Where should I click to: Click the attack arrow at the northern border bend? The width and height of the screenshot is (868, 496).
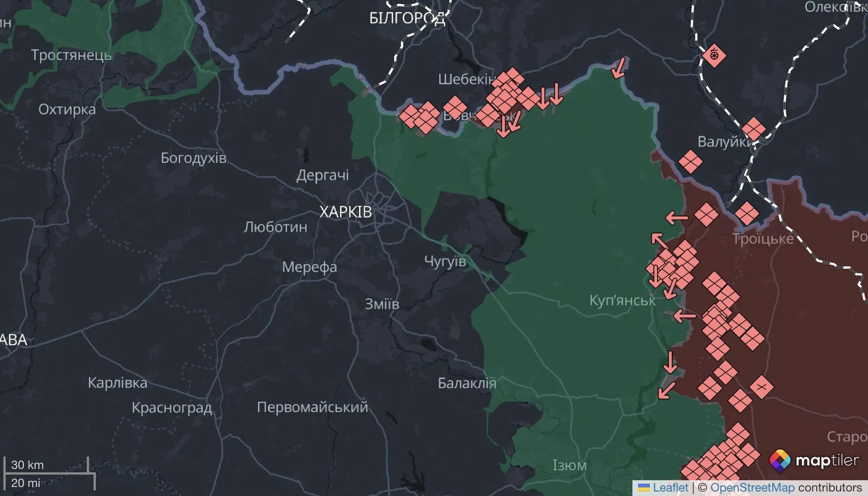[x=619, y=68]
